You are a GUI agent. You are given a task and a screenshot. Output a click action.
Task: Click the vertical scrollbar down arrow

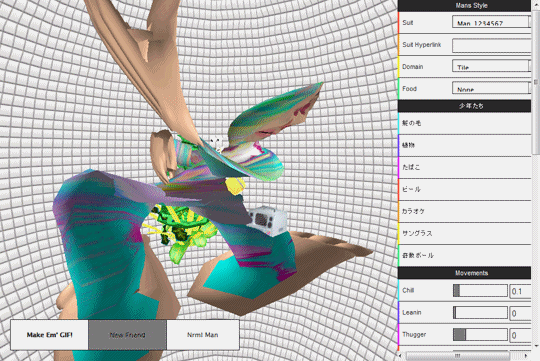point(536,346)
